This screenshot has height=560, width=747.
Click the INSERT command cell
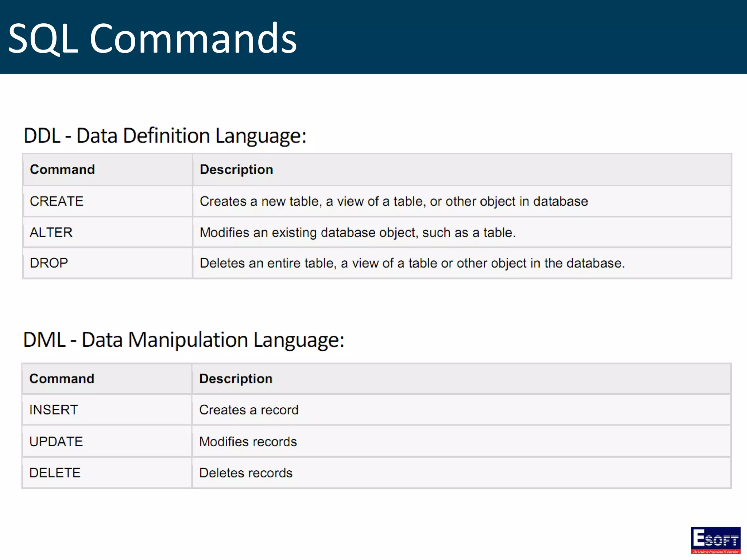(x=54, y=410)
